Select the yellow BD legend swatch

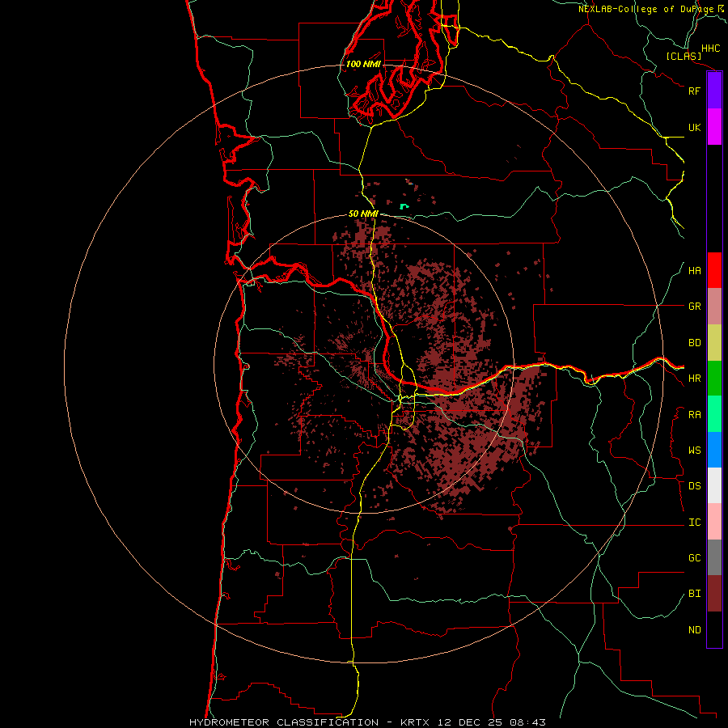pyautogui.click(x=714, y=343)
